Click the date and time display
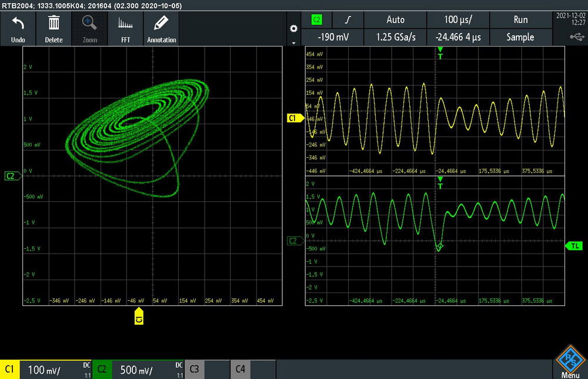This screenshot has width=588, height=379. pos(571,19)
